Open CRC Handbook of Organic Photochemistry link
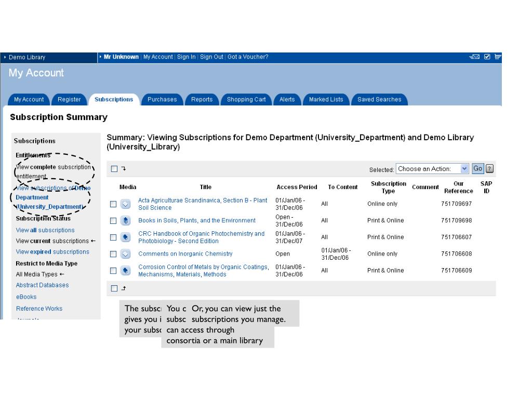The image size is (532, 399). [201, 237]
